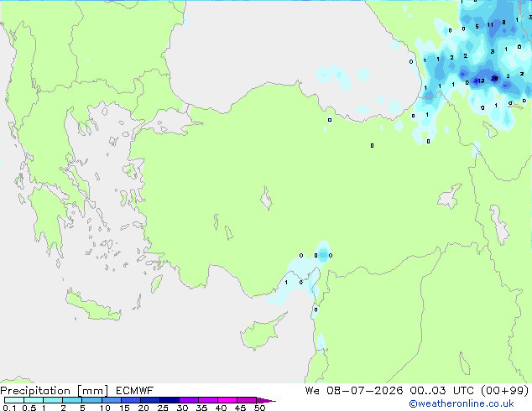The height and width of the screenshot is (411, 532).
Task: Click the 5–10 mm legend color swatch
Action: point(91,400)
